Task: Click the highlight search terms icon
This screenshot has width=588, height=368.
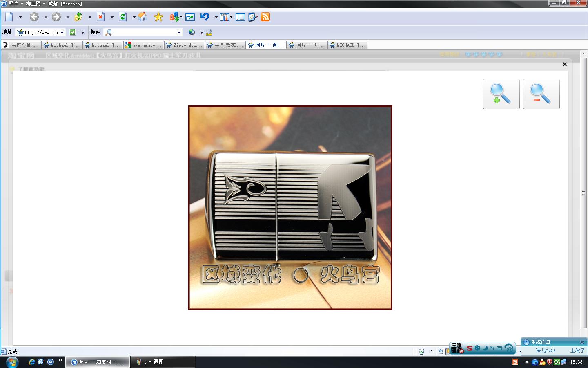Action: click(209, 32)
